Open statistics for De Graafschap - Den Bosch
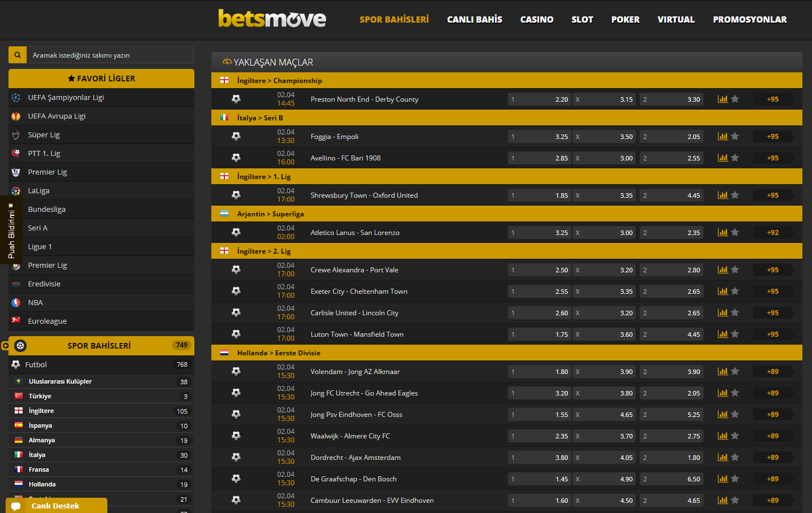The height and width of the screenshot is (513, 812). point(723,479)
